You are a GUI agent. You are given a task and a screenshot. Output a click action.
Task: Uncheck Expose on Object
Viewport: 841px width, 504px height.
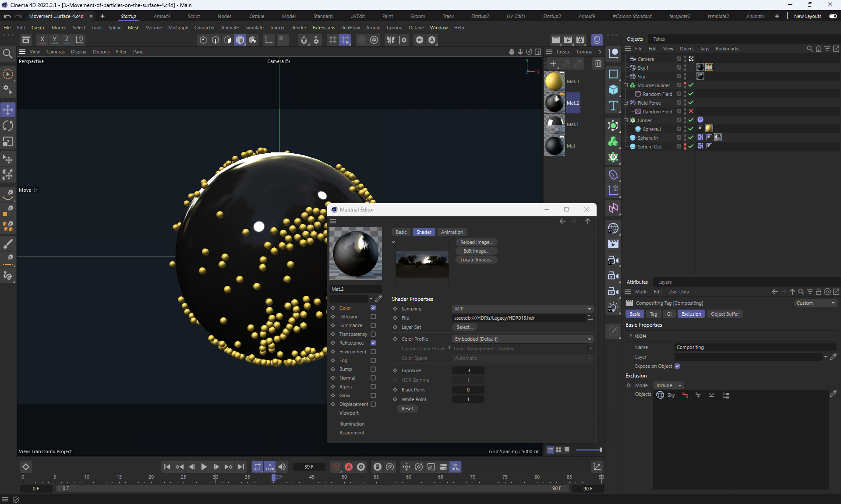pyautogui.click(x=677, y=366)
